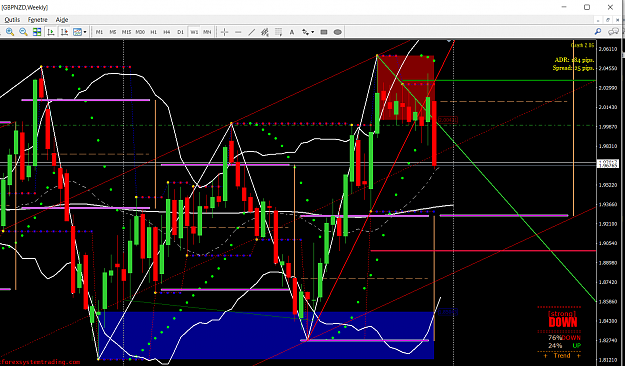
Task: Switch chart to MN monthly timeframe
Action: pos(207,32)
